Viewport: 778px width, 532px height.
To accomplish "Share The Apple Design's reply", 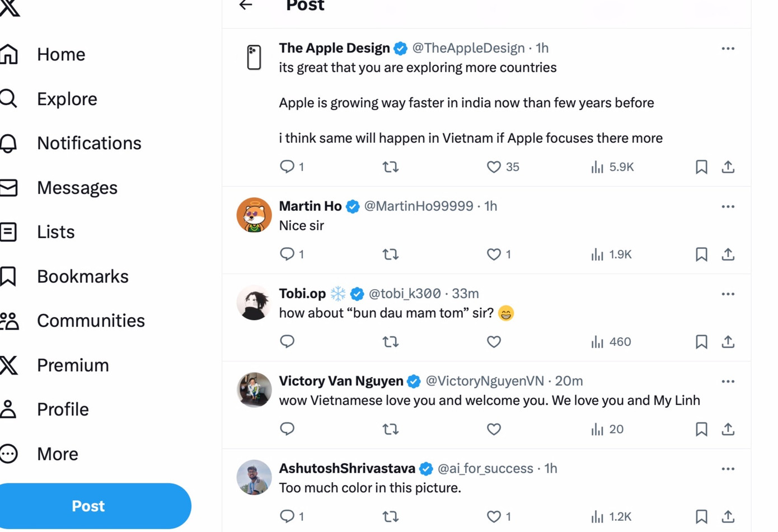I will pos(728,167).
